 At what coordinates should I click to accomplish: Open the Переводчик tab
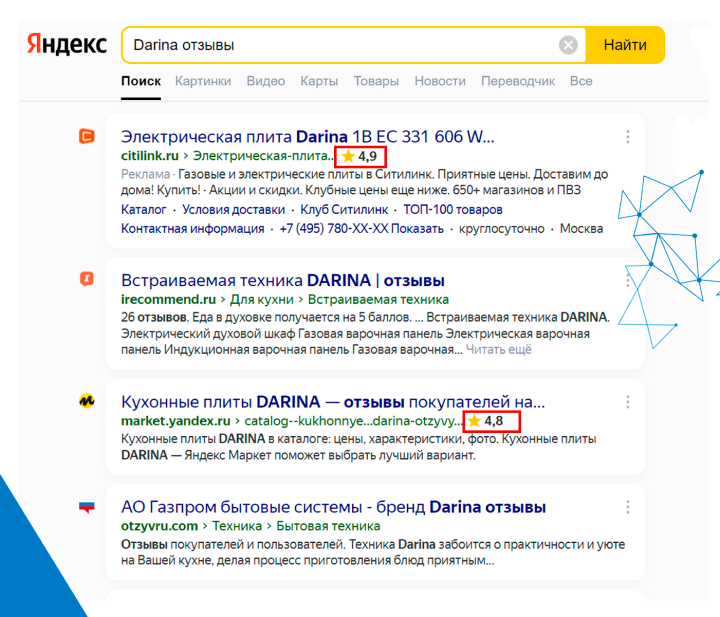tap(518, 81)
